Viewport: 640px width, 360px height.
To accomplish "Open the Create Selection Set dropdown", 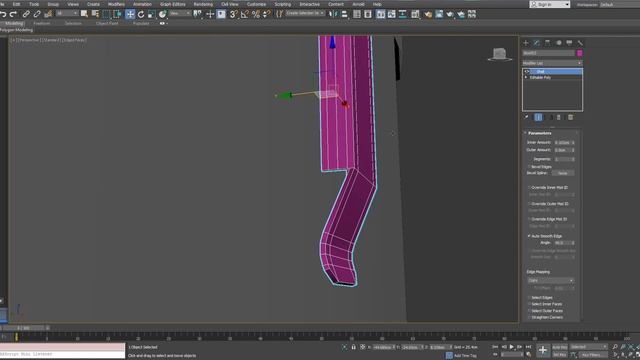I will pos(305,13).
